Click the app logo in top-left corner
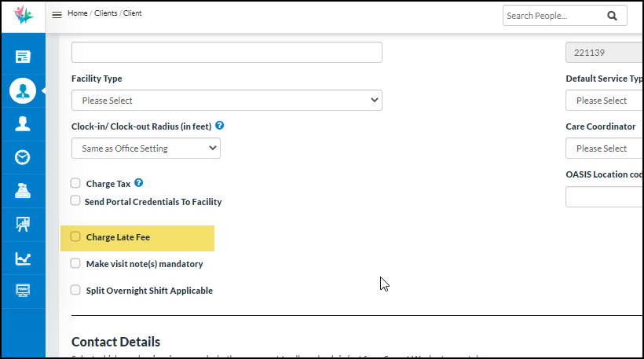644x359 pixels. 23,16
